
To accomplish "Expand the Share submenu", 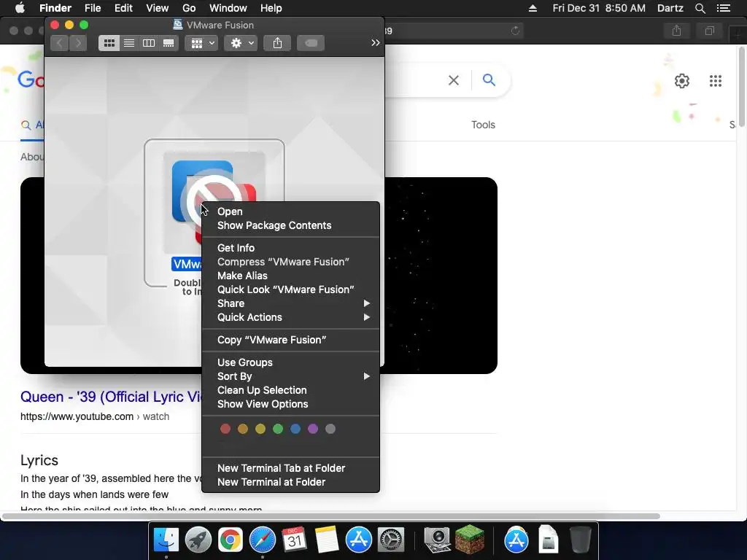I will [290, 303].
